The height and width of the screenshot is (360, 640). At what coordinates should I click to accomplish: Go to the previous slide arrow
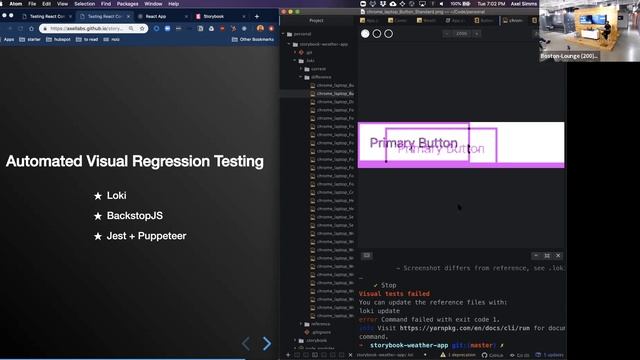click(x=246, y=344)
